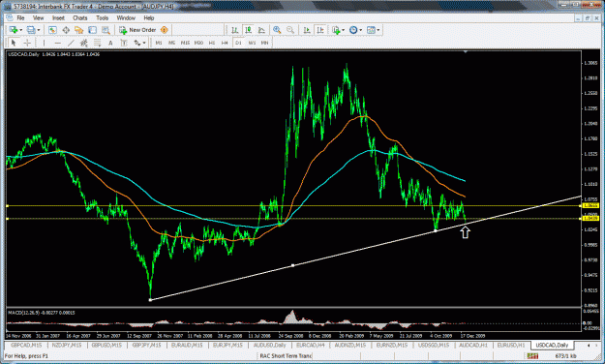Select the Crosshair tool
This screenshot has height=364, width=605.
pyautogui.click(x=27, y=43)
